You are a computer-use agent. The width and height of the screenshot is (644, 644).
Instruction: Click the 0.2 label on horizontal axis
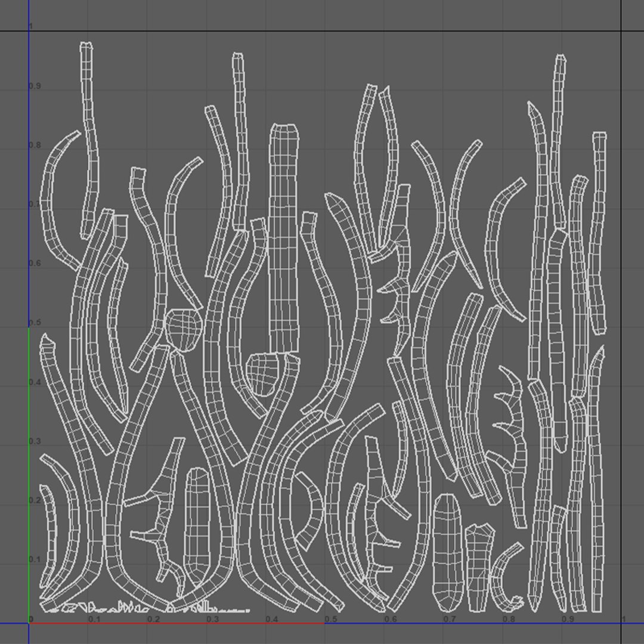coord(153,619)
